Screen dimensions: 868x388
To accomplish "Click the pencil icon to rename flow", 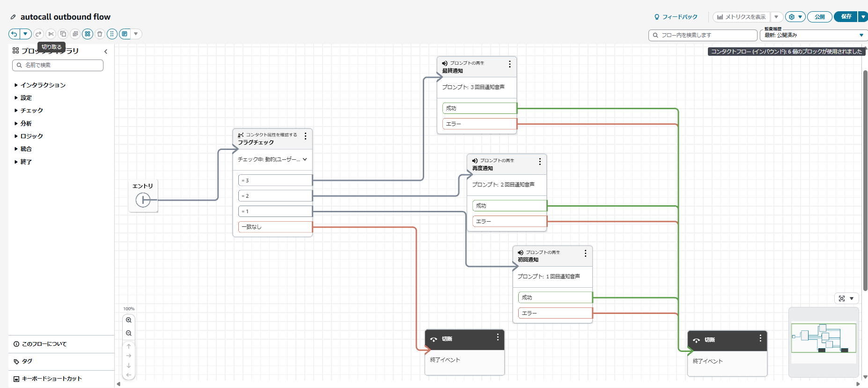I will coord(13,17).
